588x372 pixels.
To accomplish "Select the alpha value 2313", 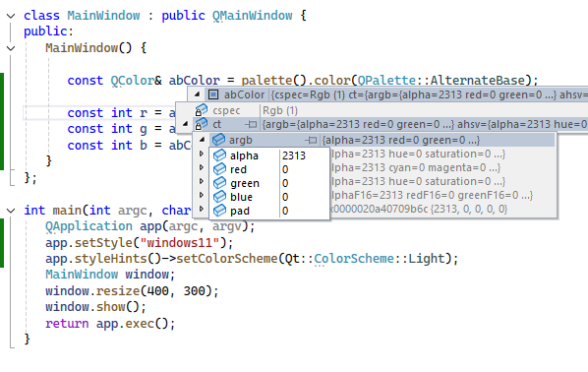I will pyautogui.click(x=294, y=155).
